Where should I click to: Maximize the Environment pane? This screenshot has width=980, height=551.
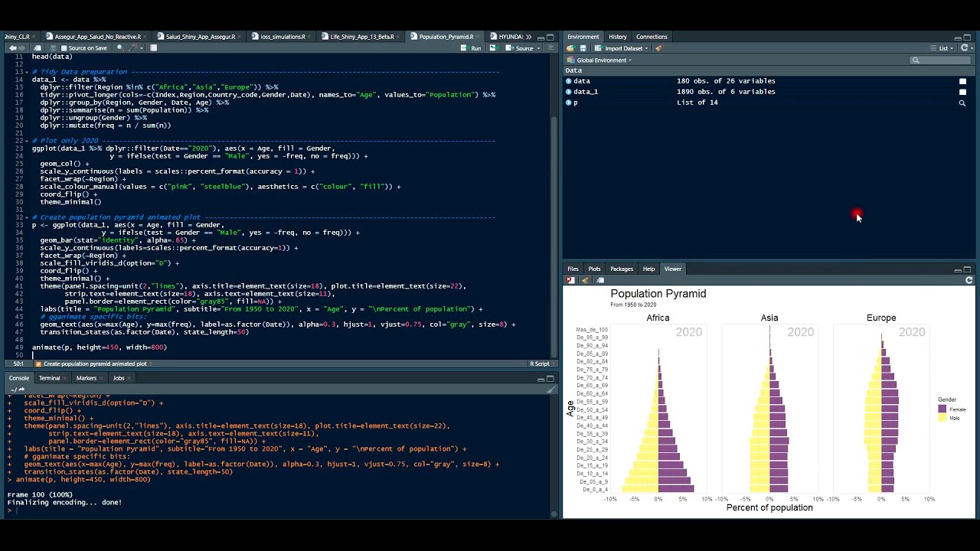(967, 37)
